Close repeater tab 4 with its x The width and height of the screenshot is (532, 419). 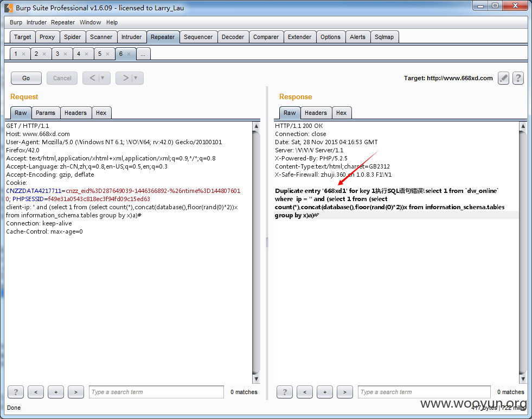click(87, 54)
